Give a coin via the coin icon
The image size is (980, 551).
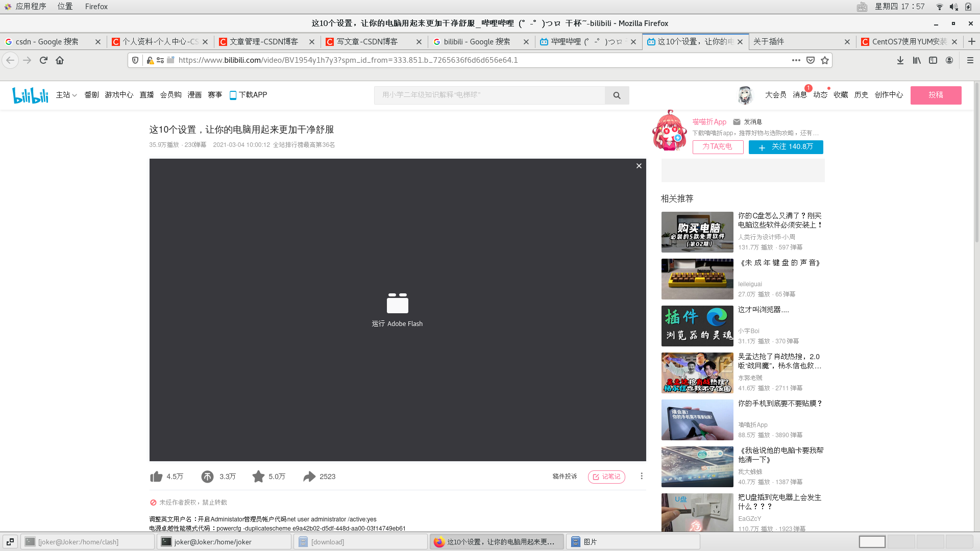pyautogui.click(x=207, y=476)
